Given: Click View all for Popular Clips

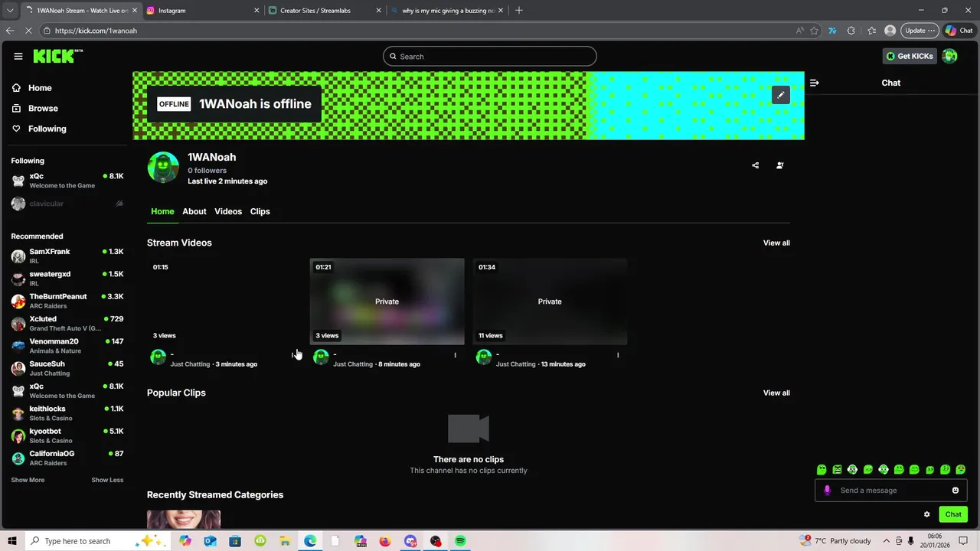Looking at the screenshot, I should (x=776, y=393).
